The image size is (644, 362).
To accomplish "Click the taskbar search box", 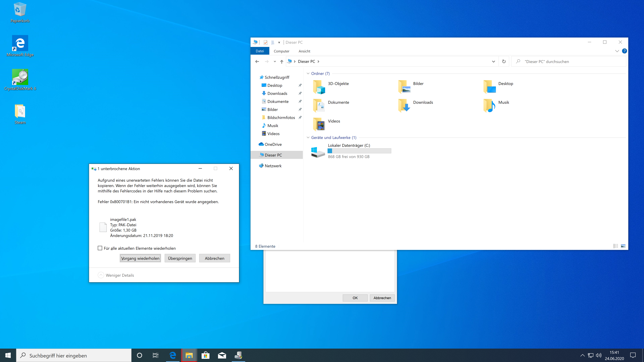I will click(74, 355).
